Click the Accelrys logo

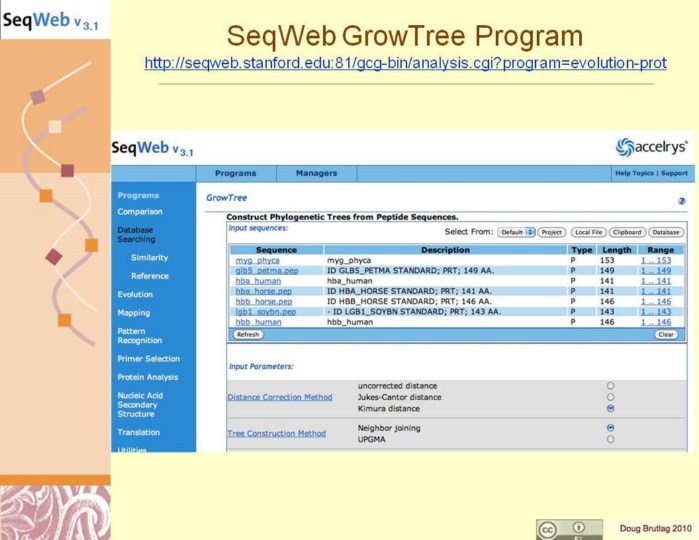pyautogui.click(x=651, y=147)
